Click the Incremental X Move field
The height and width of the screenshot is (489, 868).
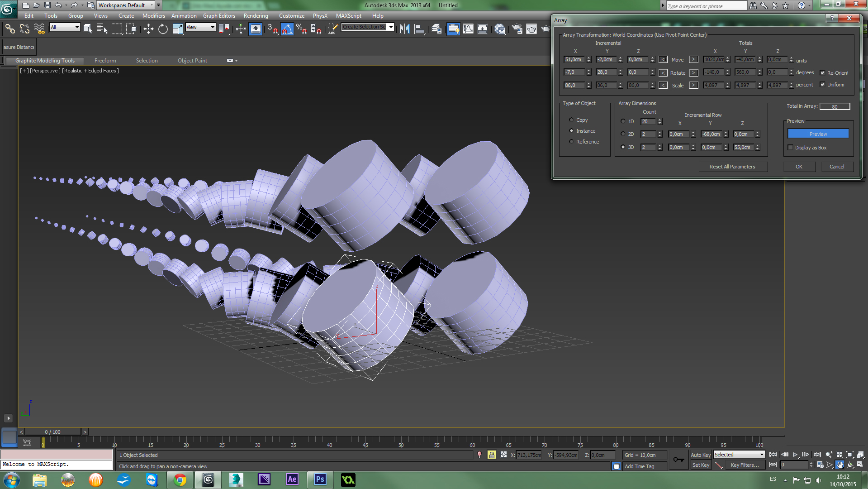point(574,60)
